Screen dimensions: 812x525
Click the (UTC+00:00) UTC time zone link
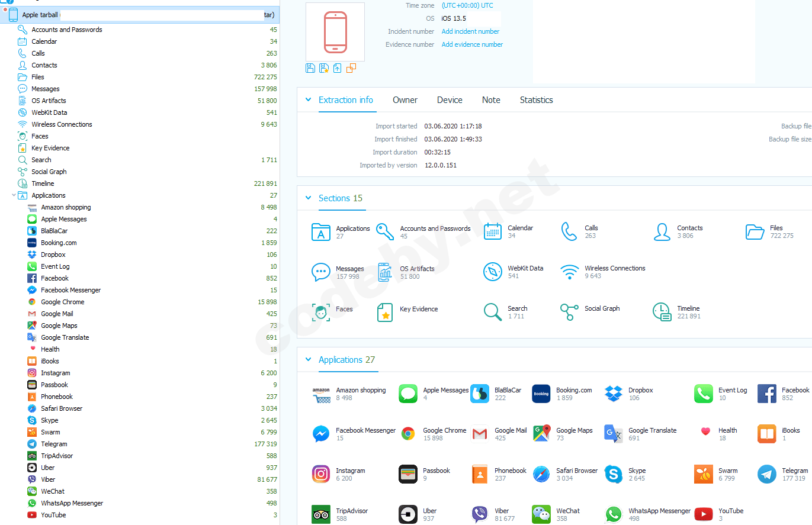coord(467,5)
